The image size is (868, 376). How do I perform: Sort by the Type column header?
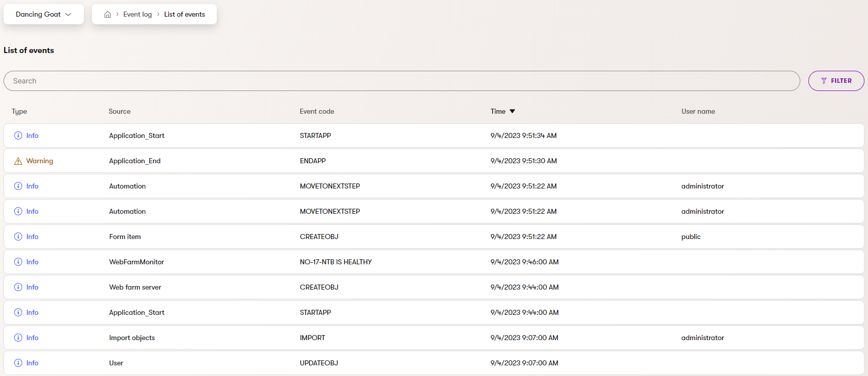pyautogui.click(x=19, y=112)
